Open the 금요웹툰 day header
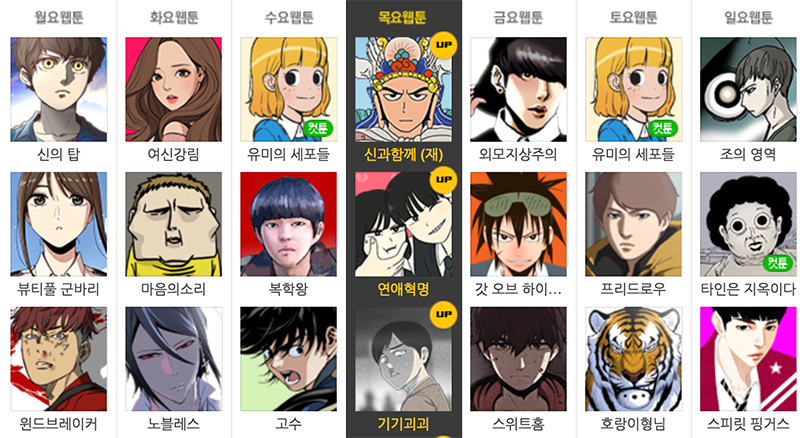800x438 pixels. [518, 17]
